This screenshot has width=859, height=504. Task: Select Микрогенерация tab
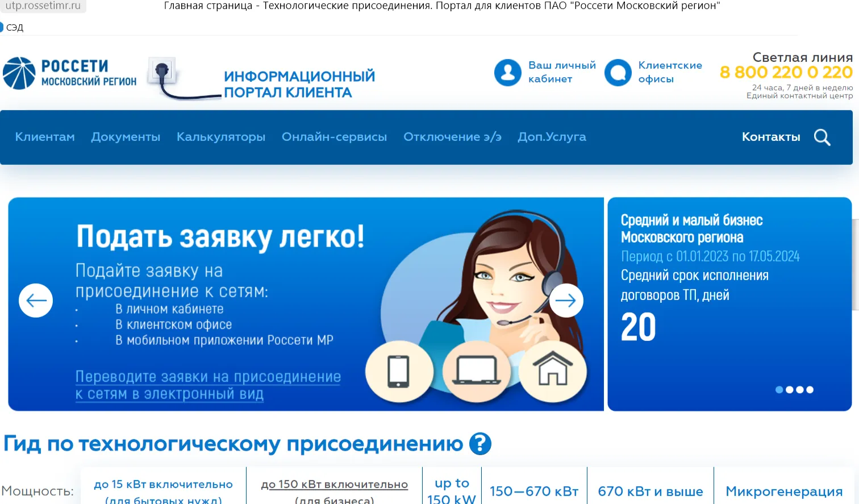(784, 491)
